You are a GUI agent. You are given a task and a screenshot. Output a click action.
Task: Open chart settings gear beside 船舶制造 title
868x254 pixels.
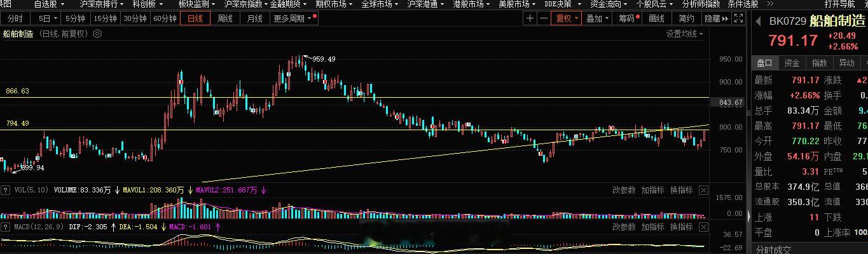pos(97,34)
